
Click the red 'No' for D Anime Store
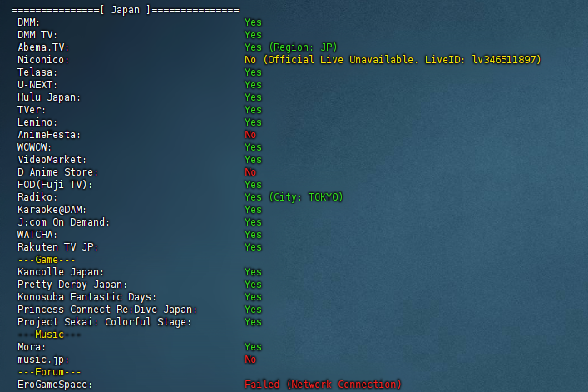pos(250,172)
